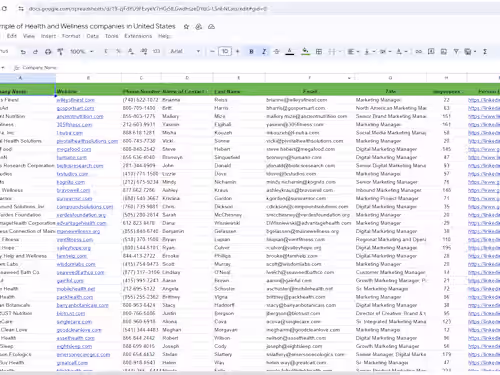Redo the last action
Screen dimensions: 500x375
tap(35, 52)
